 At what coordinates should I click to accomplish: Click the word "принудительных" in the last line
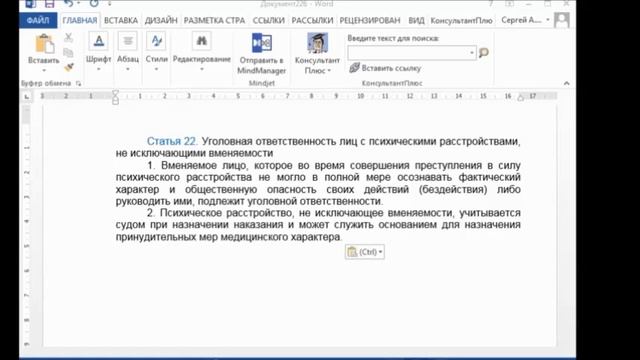tap(156, 237)
